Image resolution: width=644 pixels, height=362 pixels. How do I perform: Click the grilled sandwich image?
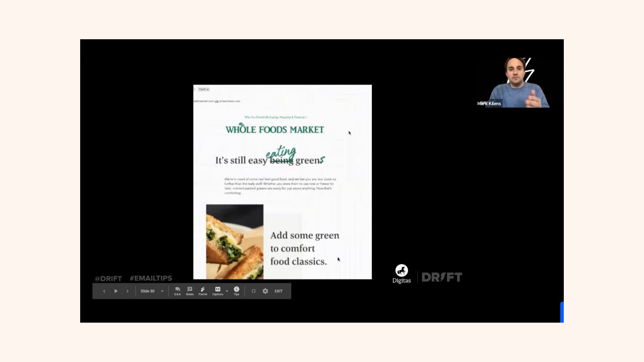[235, 242]
